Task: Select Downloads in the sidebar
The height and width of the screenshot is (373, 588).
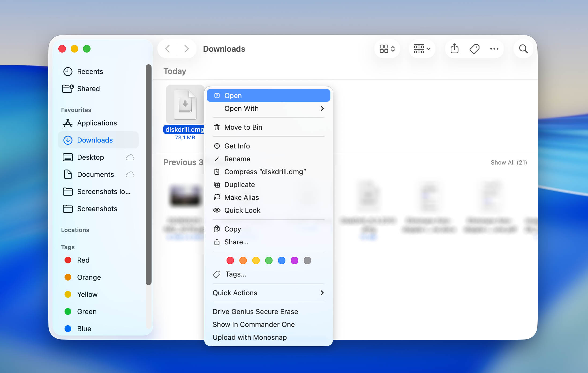Action: pyautogui.click(x=98, y=140)
